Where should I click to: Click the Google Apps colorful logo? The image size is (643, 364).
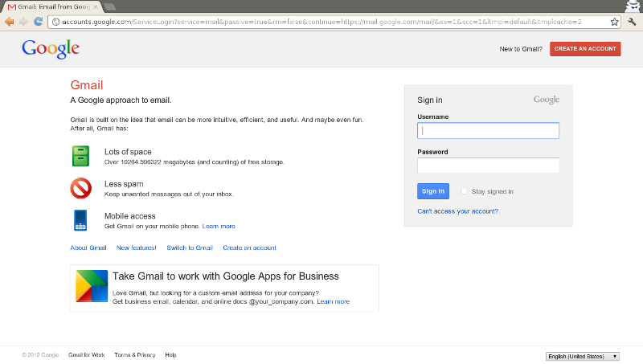click(x=92, y=286)
